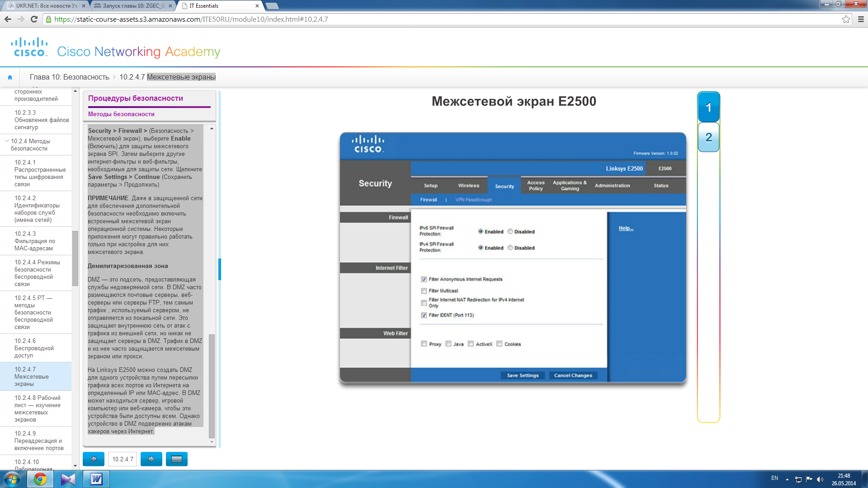Open the Action Center flag icon
Screen dimensions: 868x488
[x=809, y=479]
